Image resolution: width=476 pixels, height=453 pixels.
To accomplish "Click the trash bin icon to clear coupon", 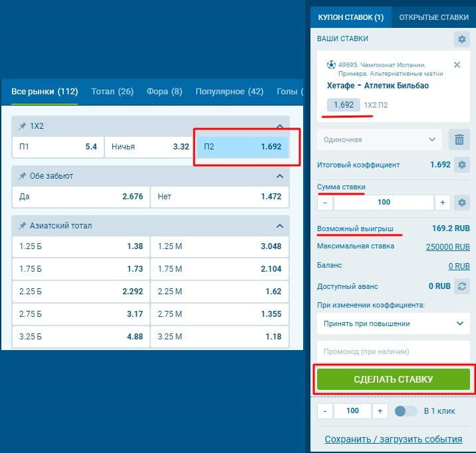I will coord(459,139).
